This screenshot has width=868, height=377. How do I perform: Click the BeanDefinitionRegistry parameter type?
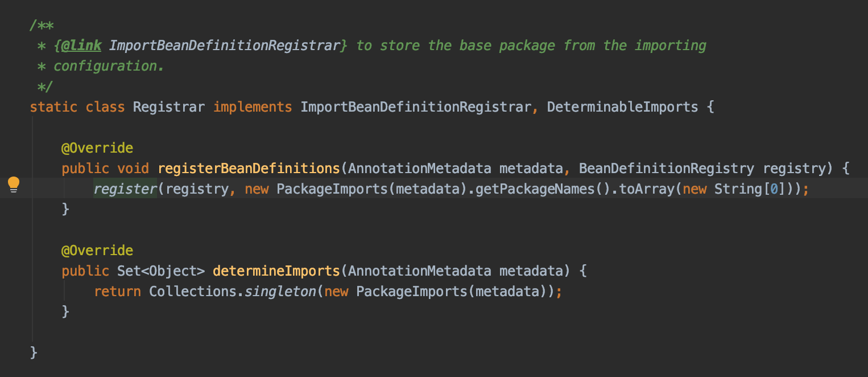667,169
